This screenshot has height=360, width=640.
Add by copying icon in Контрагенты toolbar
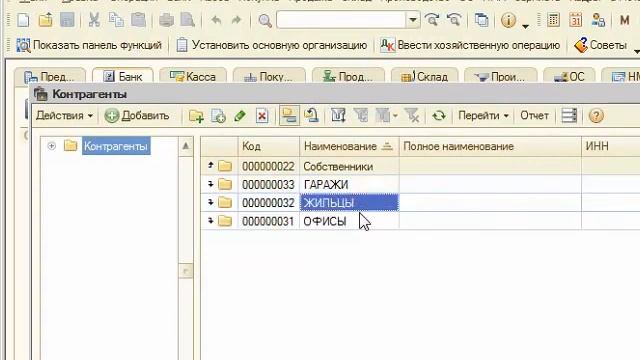pyautogui.click(x=218, y=116)
